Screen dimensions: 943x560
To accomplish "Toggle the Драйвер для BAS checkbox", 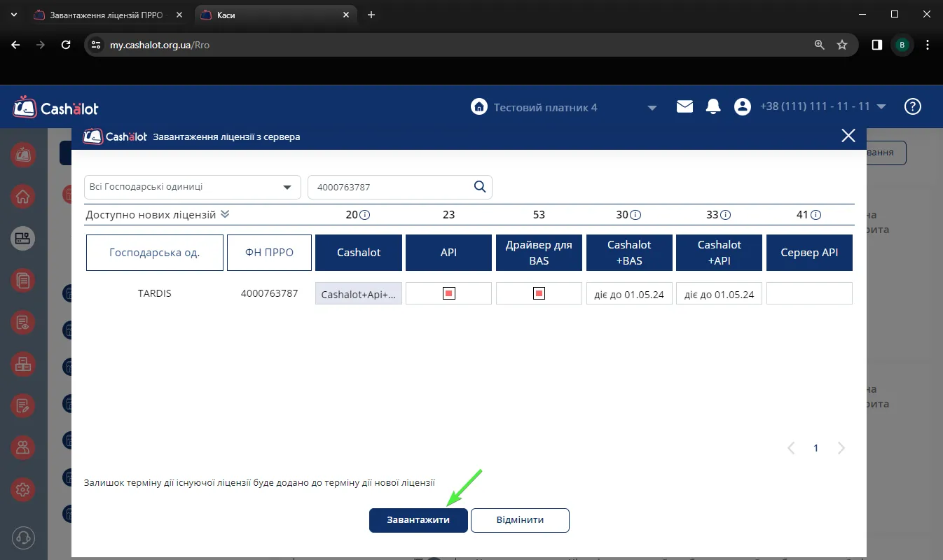I will [539, 293].
